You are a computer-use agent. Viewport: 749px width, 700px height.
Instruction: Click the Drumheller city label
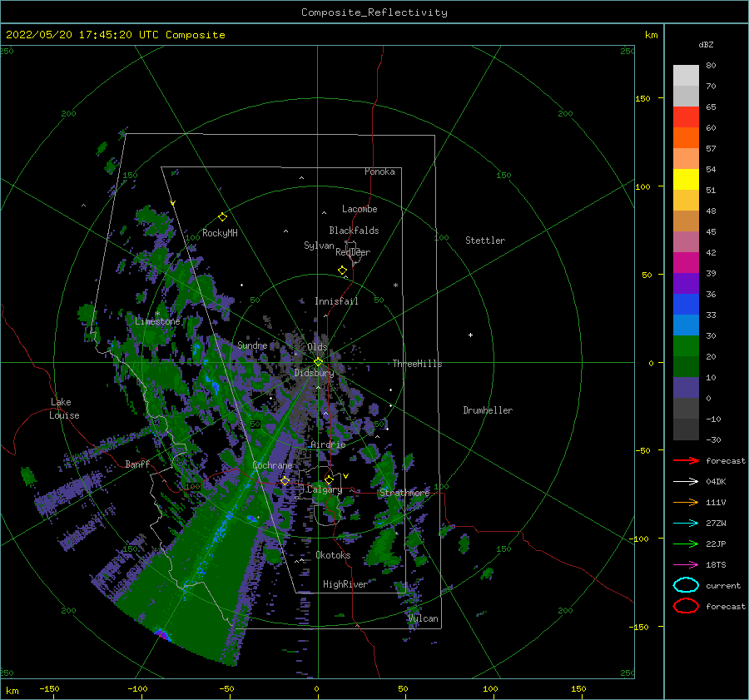pos(488,410)
